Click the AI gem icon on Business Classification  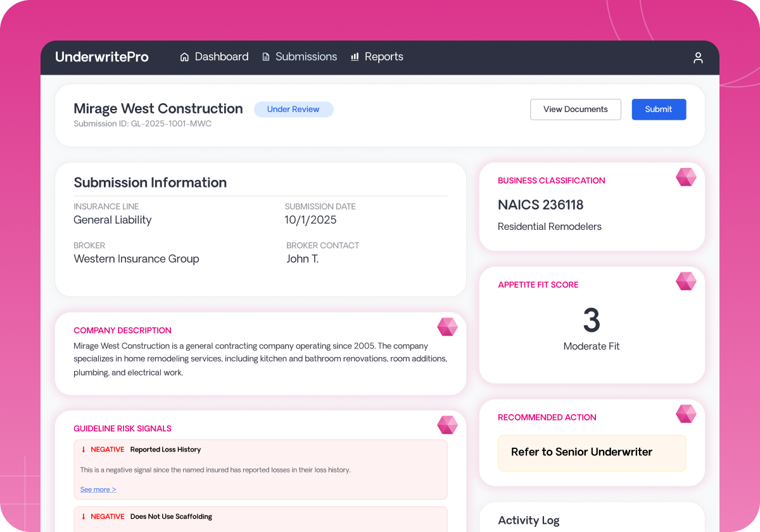[x=686, y=177]
